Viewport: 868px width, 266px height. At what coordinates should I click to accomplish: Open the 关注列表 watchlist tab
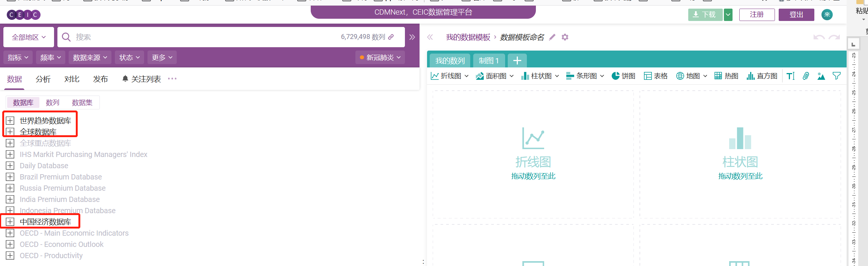click(141, 79)
